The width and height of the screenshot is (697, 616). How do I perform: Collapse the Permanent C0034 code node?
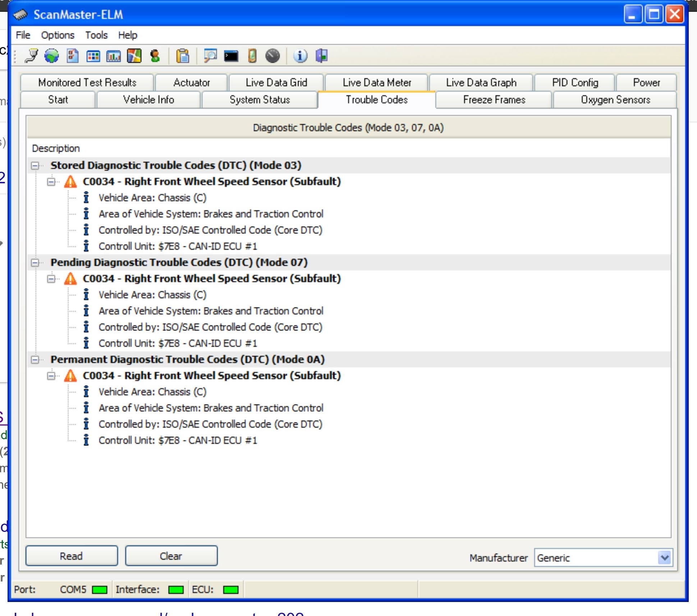51,376
